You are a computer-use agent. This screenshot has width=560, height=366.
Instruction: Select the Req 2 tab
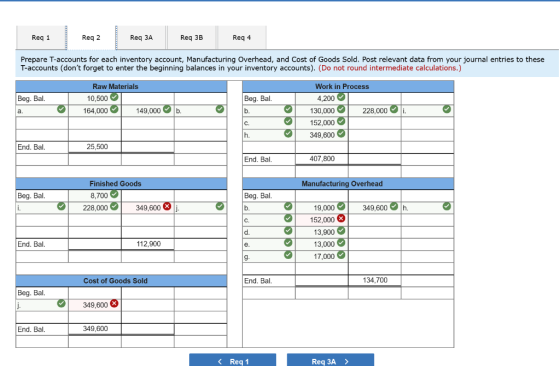[x=91, y=37]
